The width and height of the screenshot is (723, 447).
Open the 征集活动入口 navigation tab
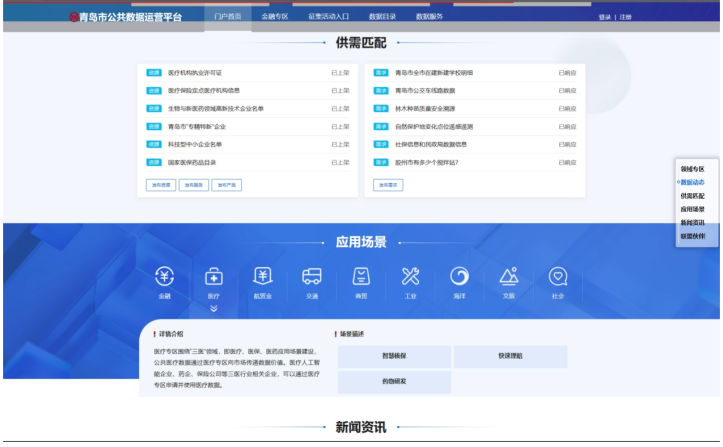328,17
